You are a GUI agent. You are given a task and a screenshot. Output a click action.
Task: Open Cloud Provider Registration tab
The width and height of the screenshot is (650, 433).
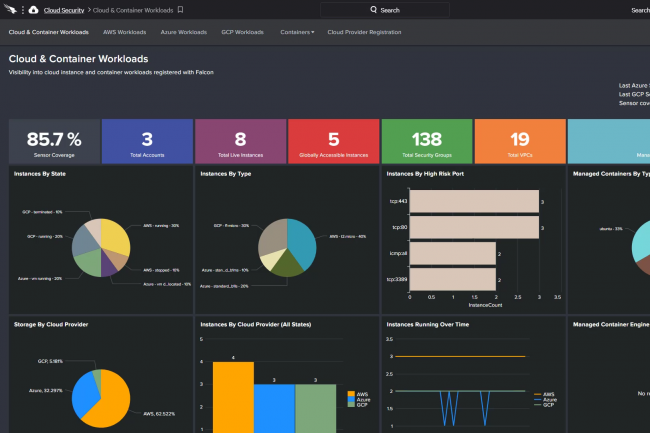[x=364, y=32]
